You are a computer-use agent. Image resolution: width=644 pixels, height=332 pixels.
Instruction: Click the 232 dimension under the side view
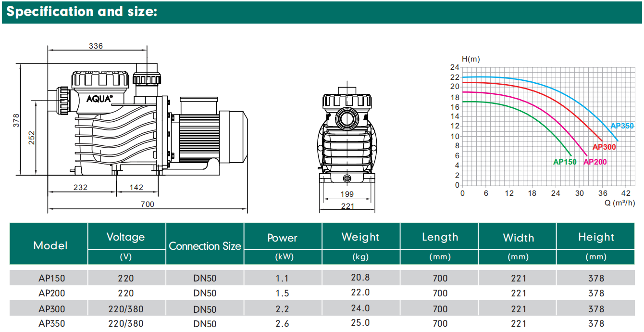pyautogui.click(x=81, y=187)
